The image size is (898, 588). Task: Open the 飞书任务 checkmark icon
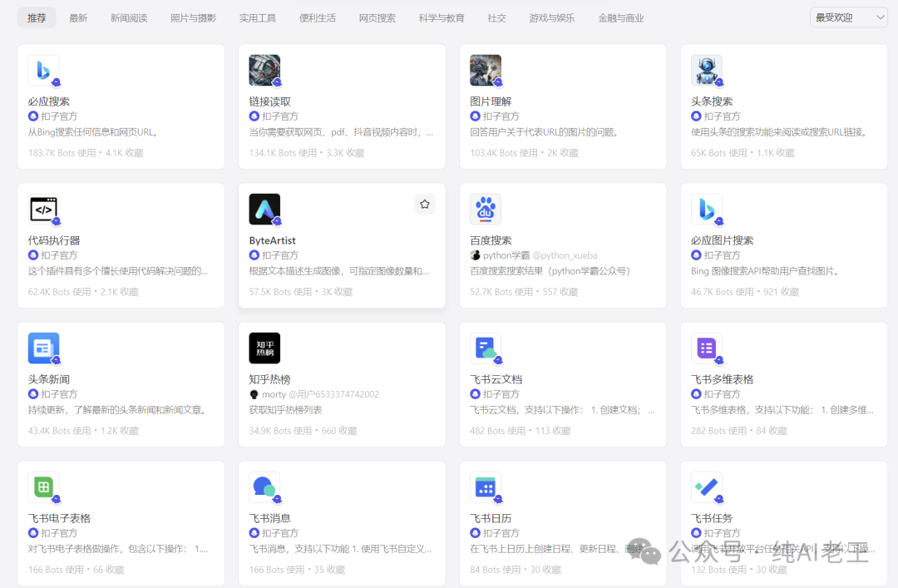[x=707, y=487]
